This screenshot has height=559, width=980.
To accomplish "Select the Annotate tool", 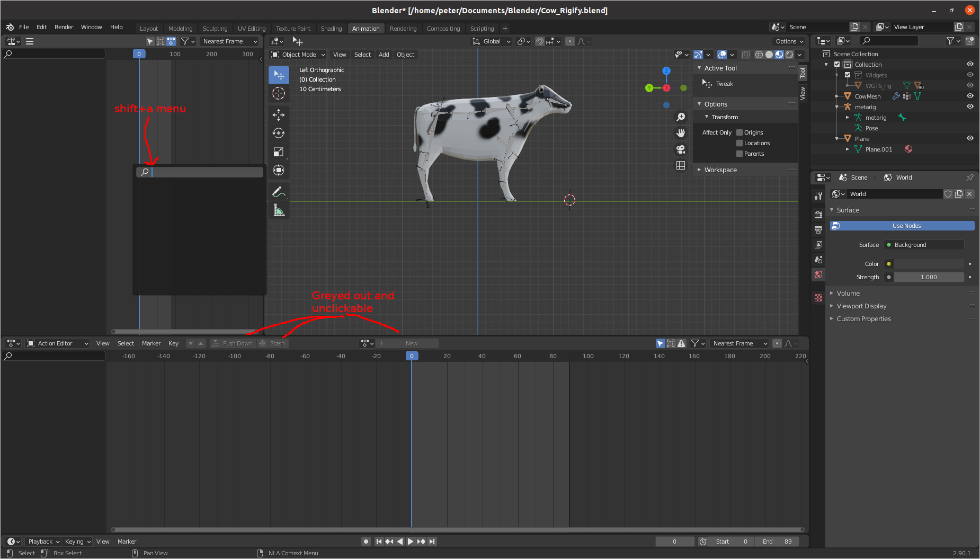I will tap(279, 192).
